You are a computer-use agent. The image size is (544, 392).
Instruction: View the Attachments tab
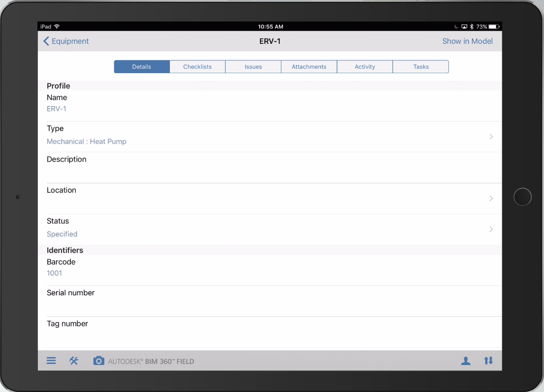(x=309, y=66)
